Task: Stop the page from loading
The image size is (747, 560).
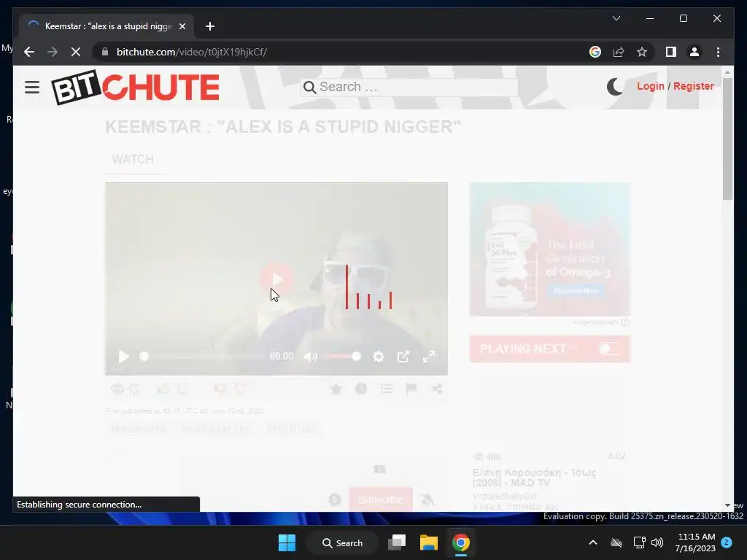Action: (x=76, y=52)
